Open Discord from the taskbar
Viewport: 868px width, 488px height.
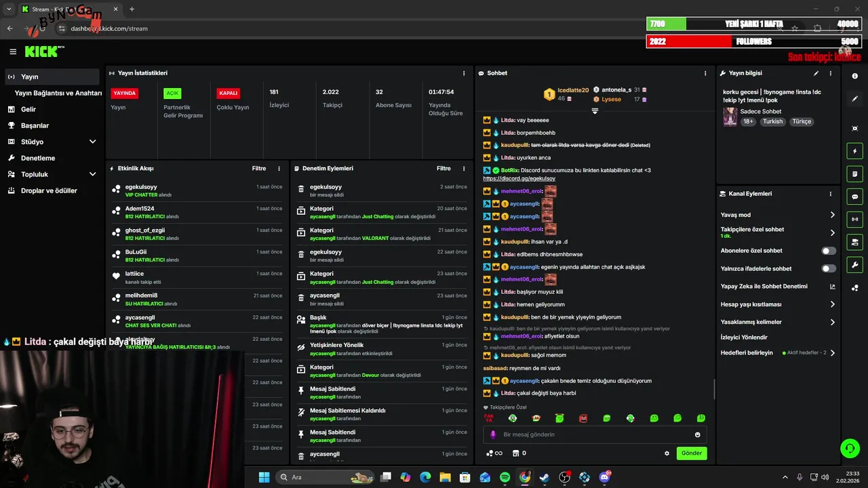pyautogui.click(x=604, y=477)
